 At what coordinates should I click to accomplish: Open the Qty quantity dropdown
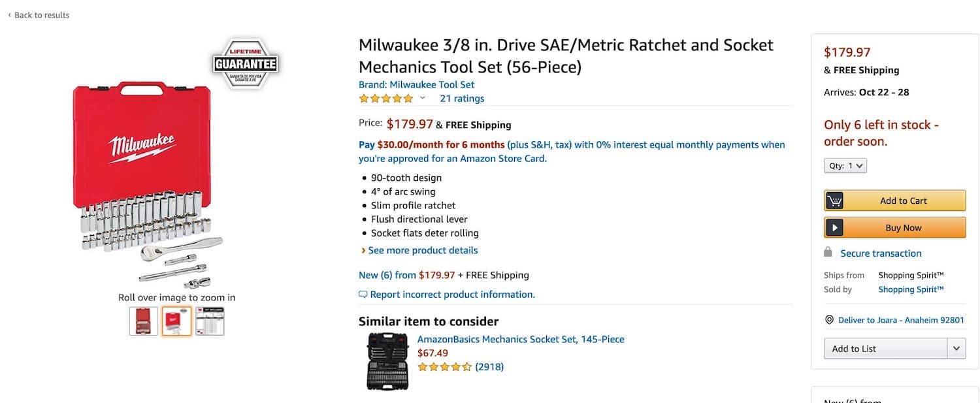point(845,166)
